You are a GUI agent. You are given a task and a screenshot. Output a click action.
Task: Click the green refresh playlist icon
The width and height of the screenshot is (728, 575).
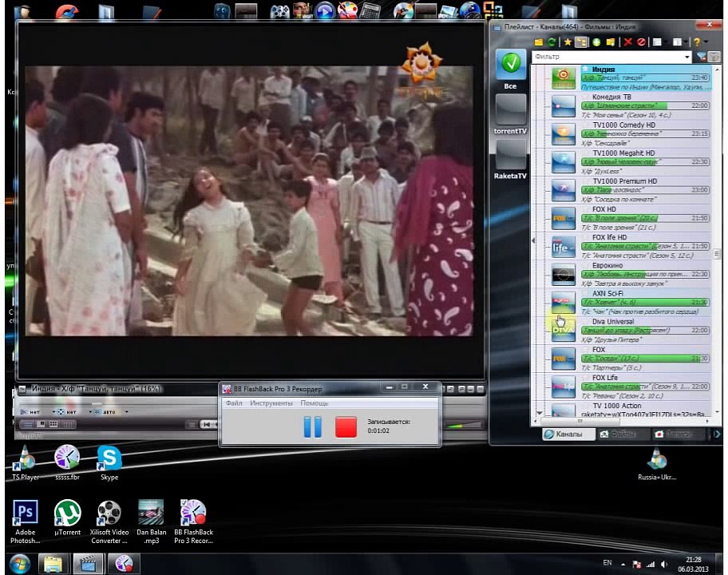(552, 42)
